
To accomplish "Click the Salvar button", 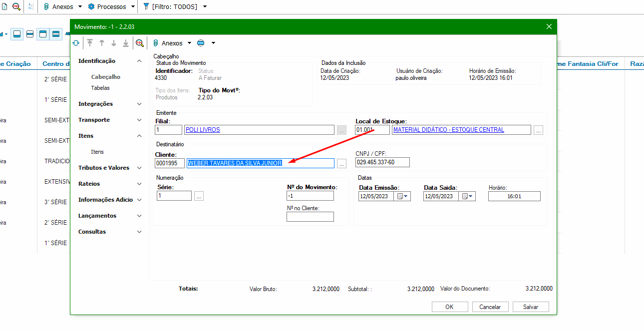I will click(x=530, y=307).
